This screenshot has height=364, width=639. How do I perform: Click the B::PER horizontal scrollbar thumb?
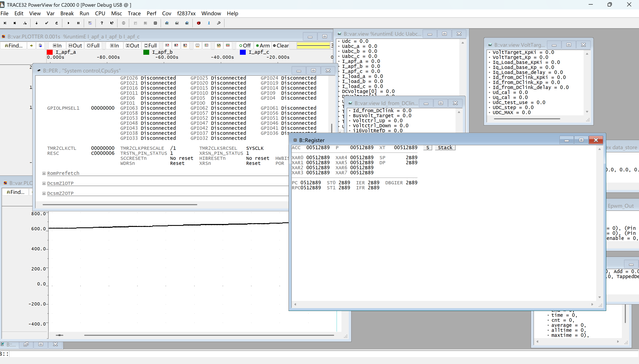tap(120, 205)
